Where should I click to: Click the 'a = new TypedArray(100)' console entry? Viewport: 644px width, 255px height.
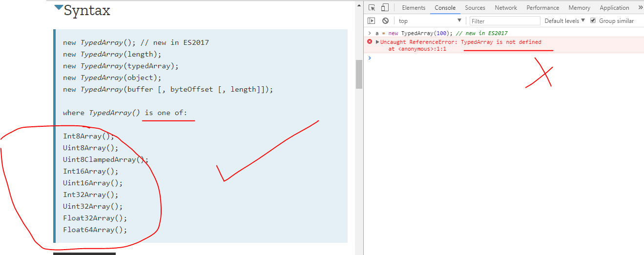click(x=441, y=33)
